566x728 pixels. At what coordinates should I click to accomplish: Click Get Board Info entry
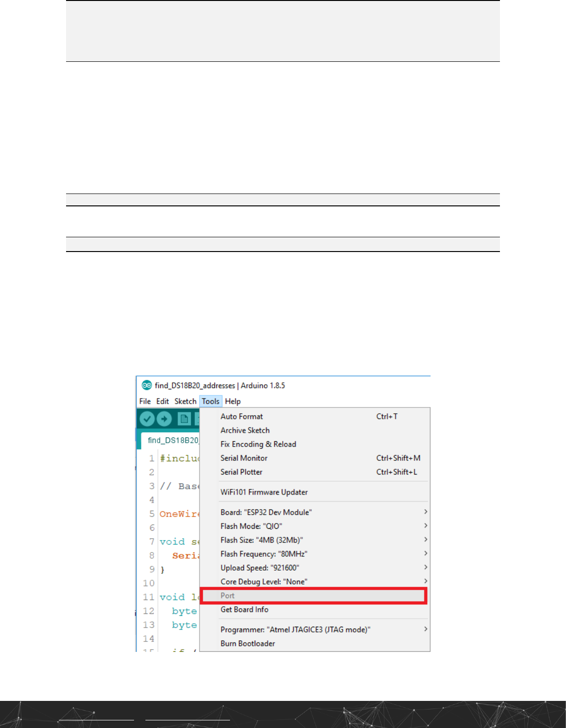point(315,610)
